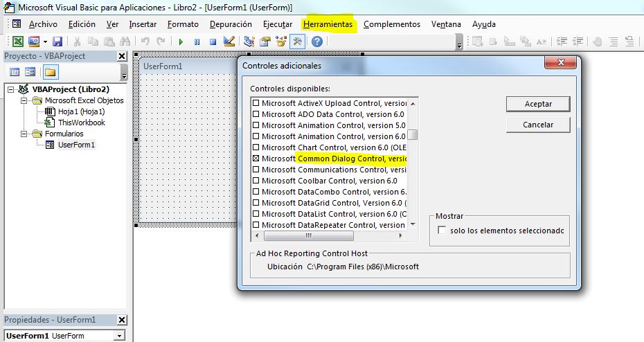This screenshot has width=644, height=342.
Task: Uncheck Microsoft Common Dialog Control checkbox
Action: pyautogui.click(x=256, y=159)
